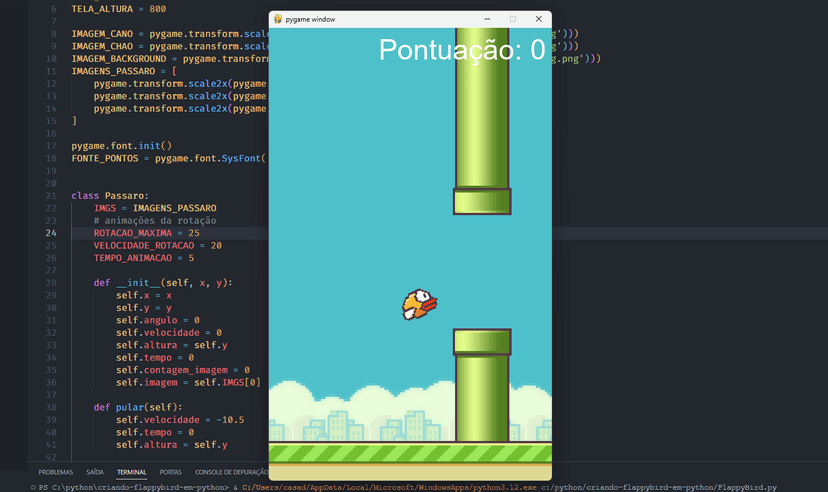Click 'self.y = y' assignment
828x492 pixels.
tap(144, 308)
